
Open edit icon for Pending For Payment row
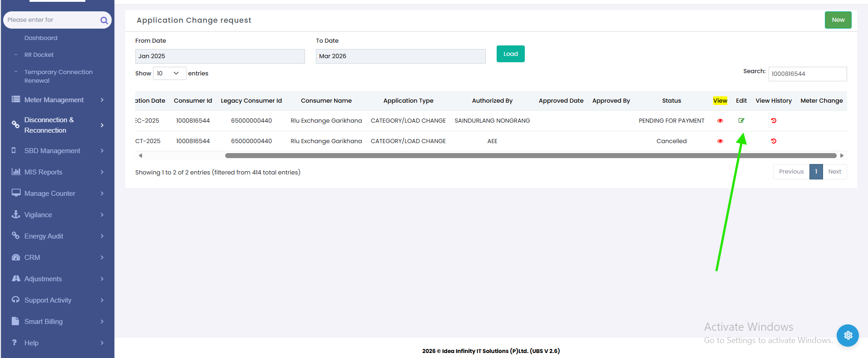(x=741, y=120)
